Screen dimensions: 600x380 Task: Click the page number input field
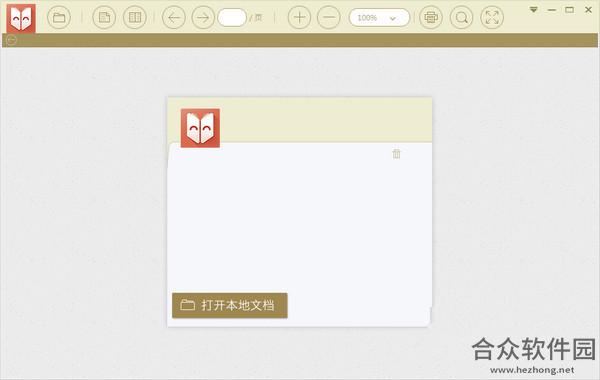(x=232, y=18)
